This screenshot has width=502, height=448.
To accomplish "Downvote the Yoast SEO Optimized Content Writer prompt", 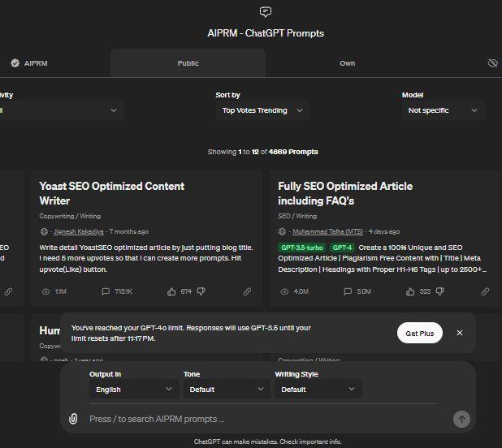I will (x=201, y=291).
